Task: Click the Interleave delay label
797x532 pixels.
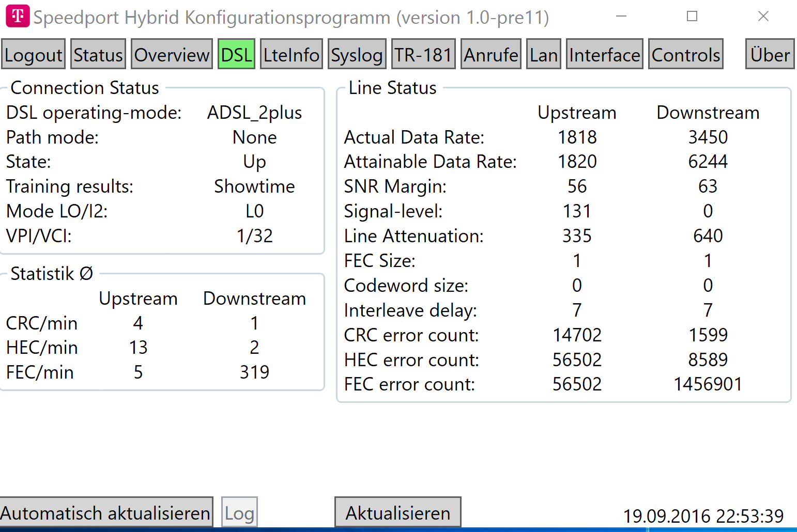Action: tap(410, 310)
